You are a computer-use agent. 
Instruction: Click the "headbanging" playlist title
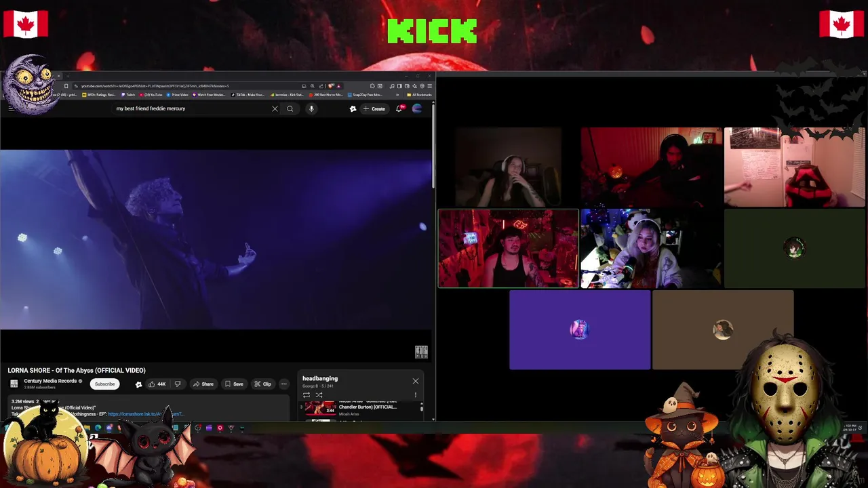[x=320, y=378]
